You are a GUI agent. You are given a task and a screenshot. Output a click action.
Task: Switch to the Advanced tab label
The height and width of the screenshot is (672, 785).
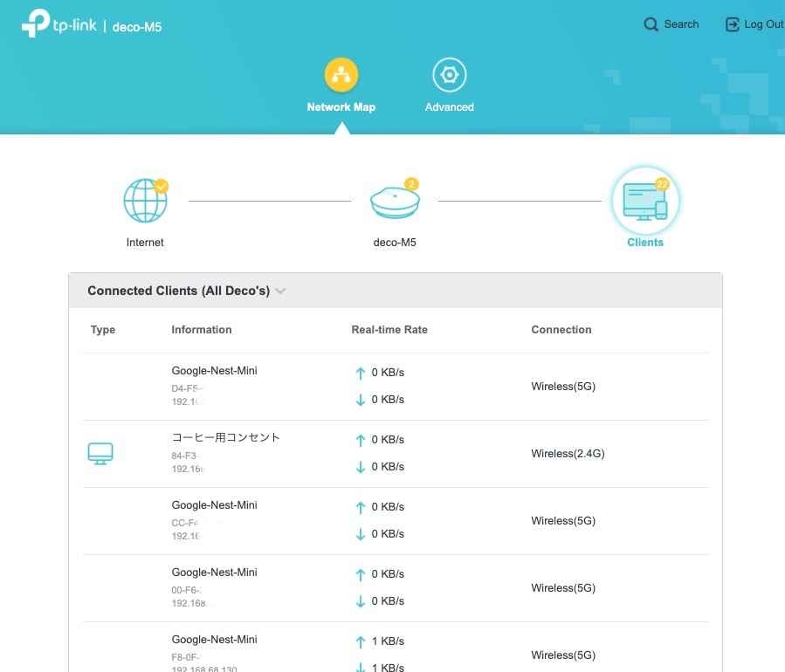(449, 107)
